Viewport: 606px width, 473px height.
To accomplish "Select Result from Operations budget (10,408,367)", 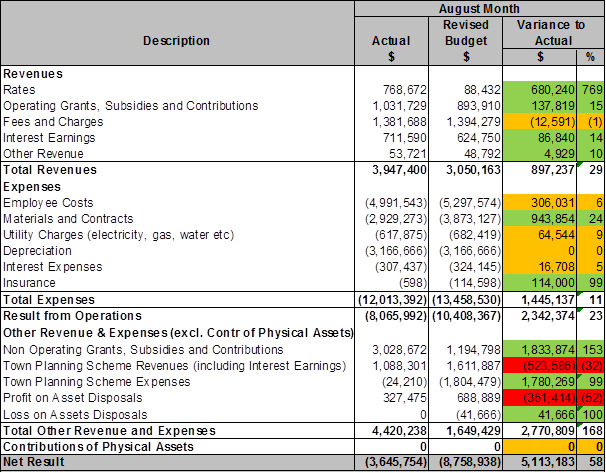I will point(465,315).
